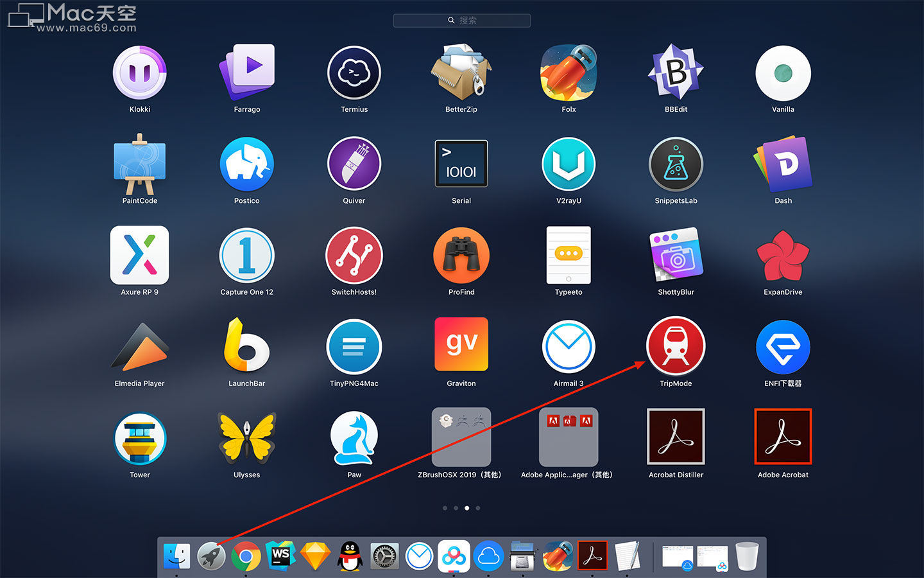The width and height of the screenshot is (924, 578).
Task: Launch BetterZip
Action: click(461, 72)
